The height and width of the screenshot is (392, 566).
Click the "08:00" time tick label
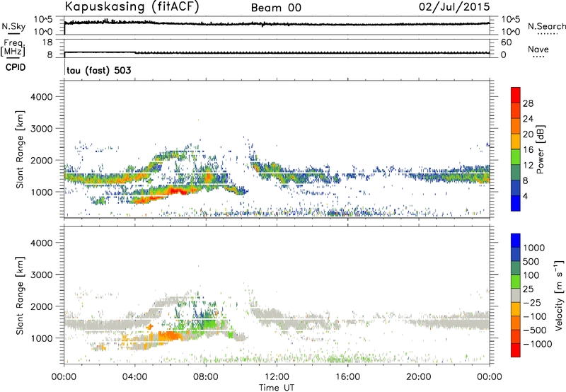(206, 377)
